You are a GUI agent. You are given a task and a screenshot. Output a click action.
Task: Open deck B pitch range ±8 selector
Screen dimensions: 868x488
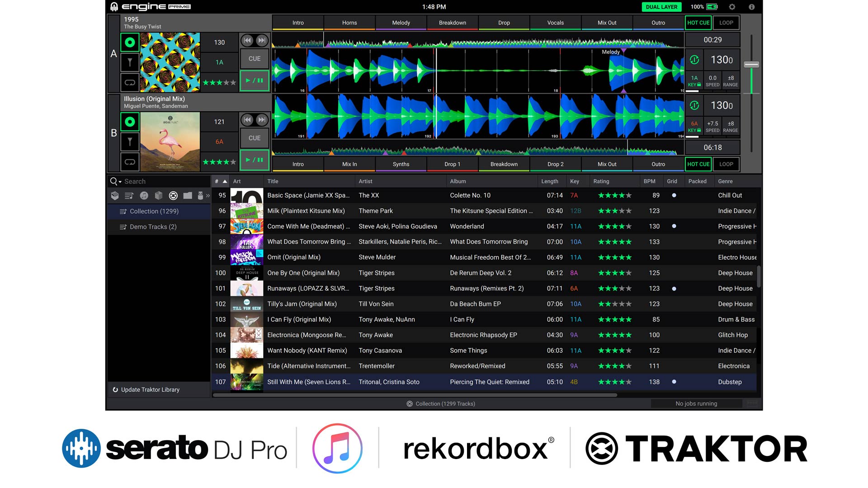pyautogui.click(x=731, y=127)
